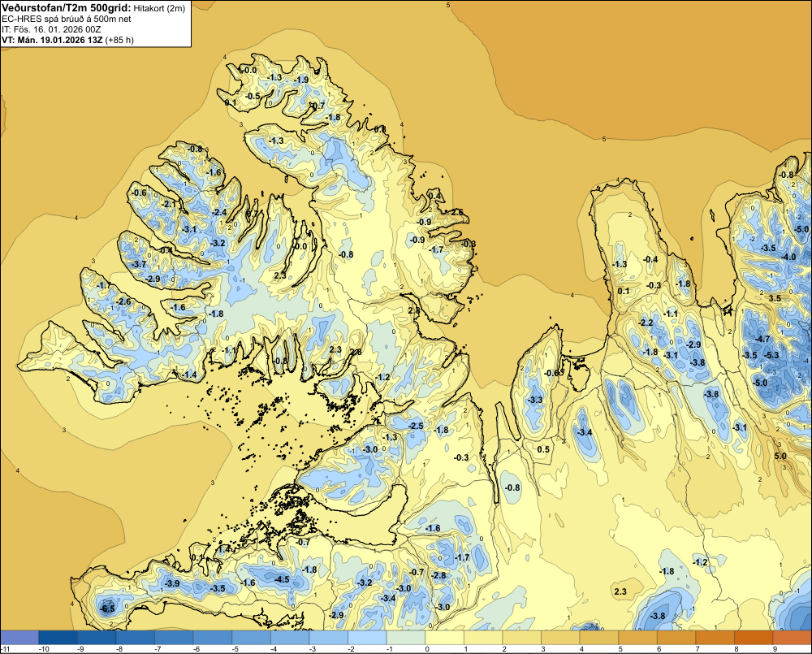Click the '-11' legend scale label
The width and height of the screenshot is (812, 654).
(x=5, y=649)
